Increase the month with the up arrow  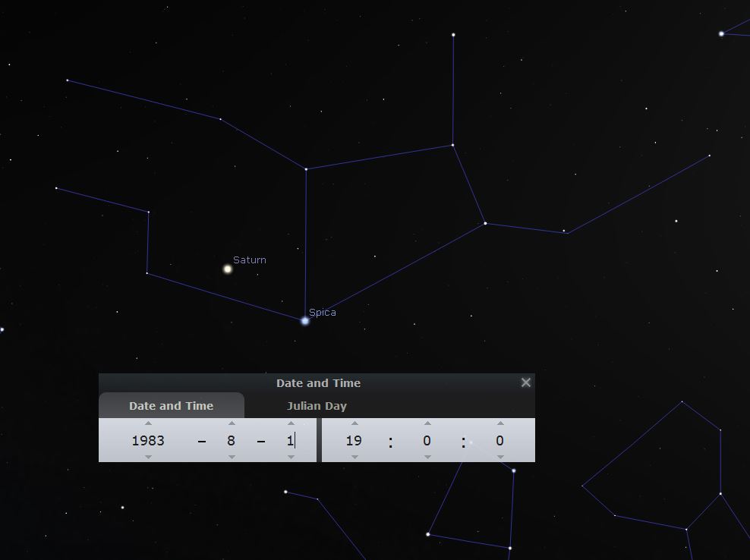[x=232, y=423]
